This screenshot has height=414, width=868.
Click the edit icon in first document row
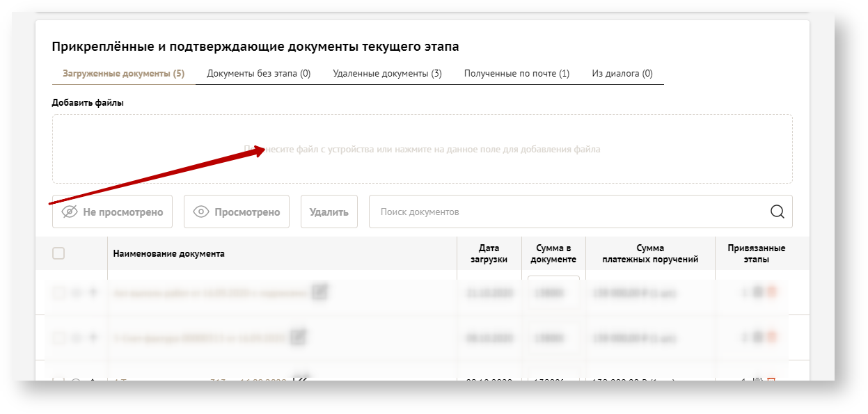pos(319,293)
